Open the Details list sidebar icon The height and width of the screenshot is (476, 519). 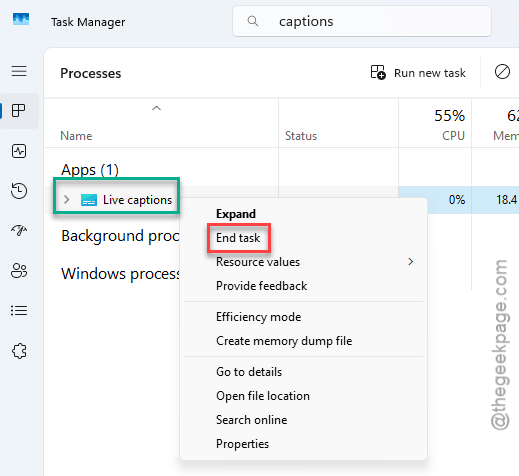point(19,310)
